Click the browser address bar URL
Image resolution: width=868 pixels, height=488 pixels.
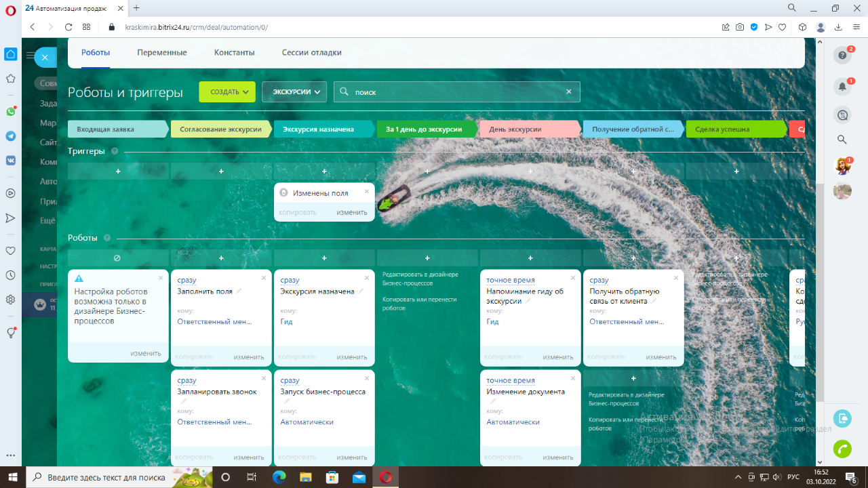coord(197,27)
